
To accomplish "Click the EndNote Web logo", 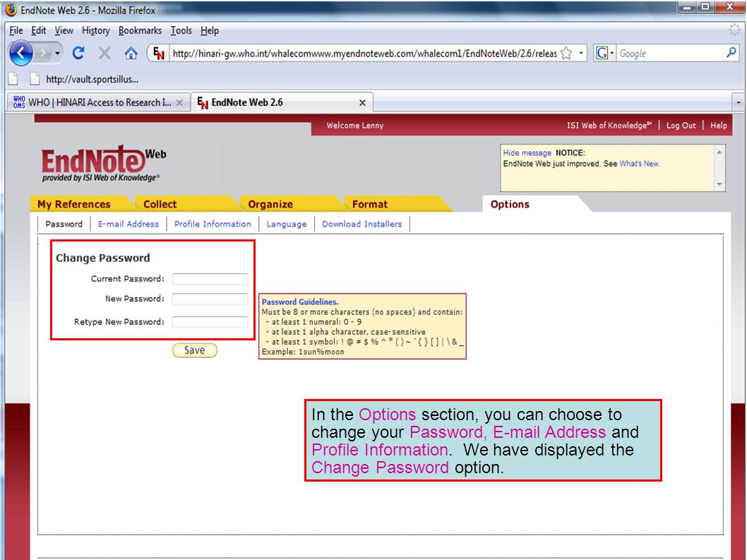I will tap(103, 163).
